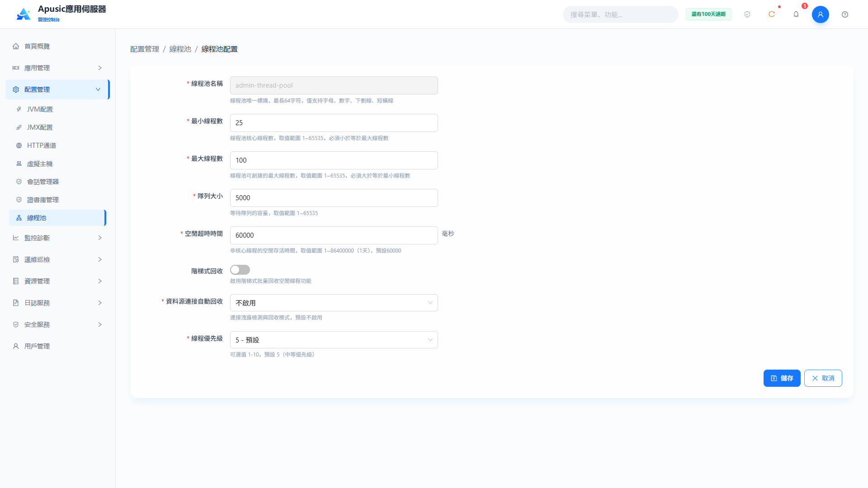
Task: Collapse the 配置管理 menu chevron
Action: [x=98, y=89]
